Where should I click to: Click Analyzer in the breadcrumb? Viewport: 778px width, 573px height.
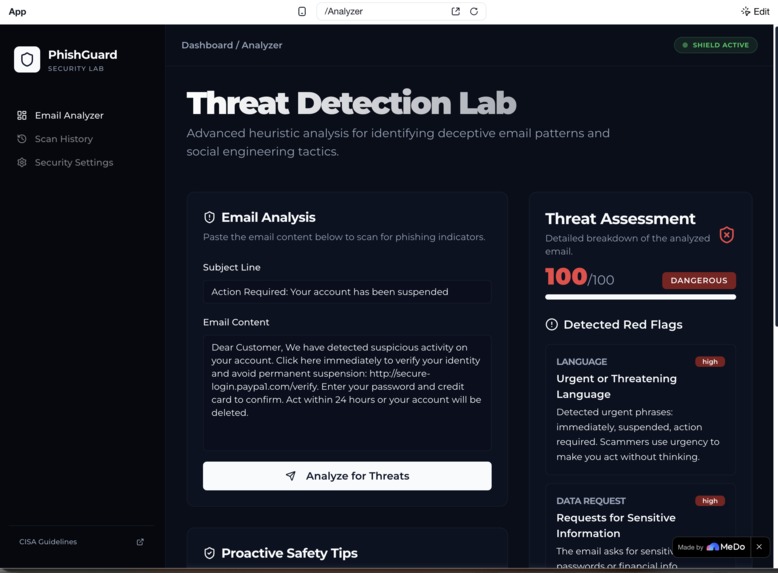262,45
